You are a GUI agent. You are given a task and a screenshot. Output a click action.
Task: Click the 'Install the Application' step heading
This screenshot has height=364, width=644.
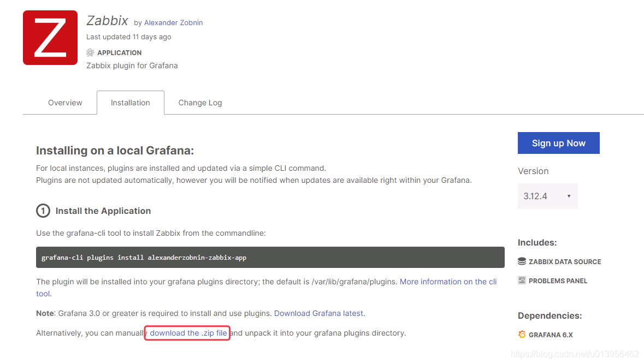point(103,211)
